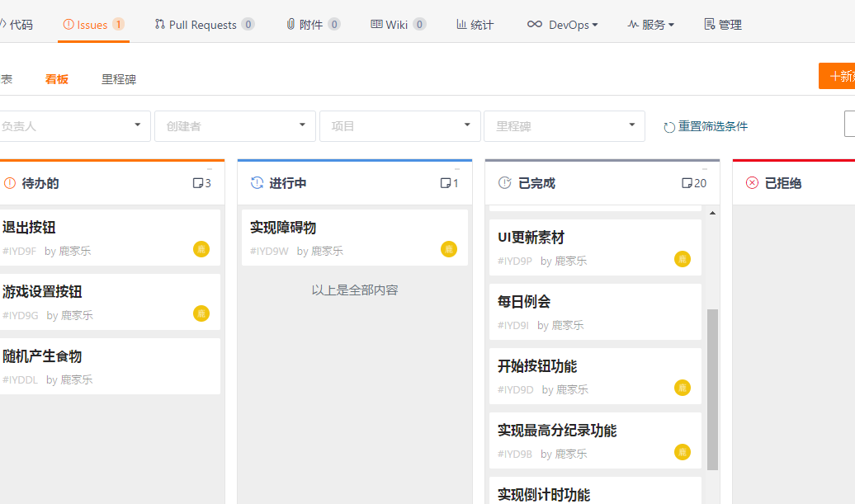Open the 开始按钮功能 issue card
This screenshot has width=855, height=504.
coord(596,376)
